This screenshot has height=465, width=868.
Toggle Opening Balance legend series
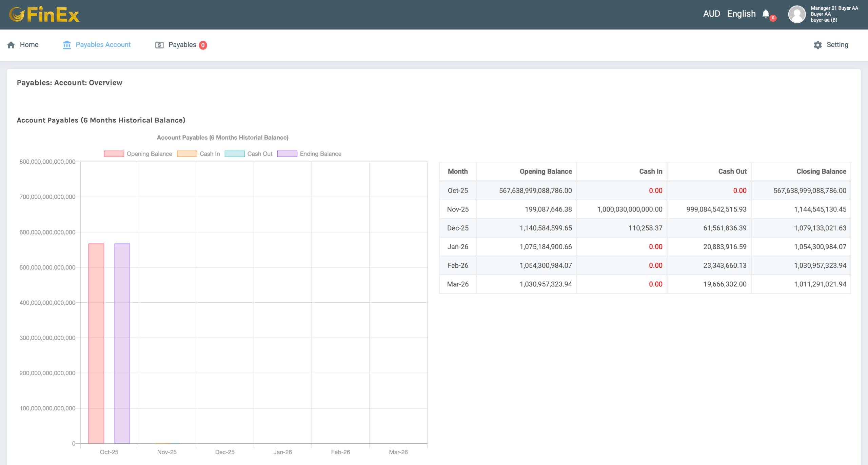click(138, 154)
